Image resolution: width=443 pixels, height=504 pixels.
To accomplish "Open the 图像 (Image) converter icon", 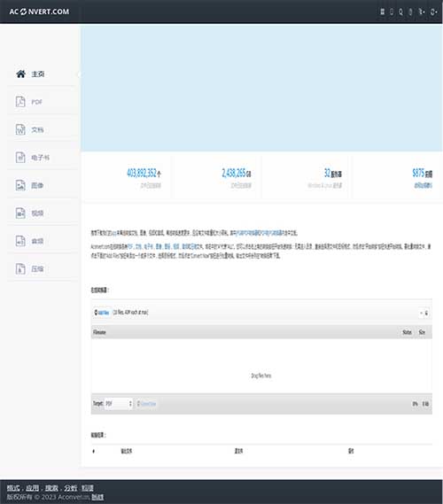I will pyautogui.click(x=20, y=185).
